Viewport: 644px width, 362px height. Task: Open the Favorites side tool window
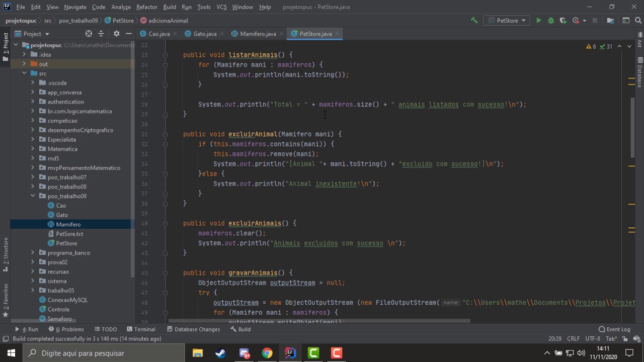click(x=6, y=301)
